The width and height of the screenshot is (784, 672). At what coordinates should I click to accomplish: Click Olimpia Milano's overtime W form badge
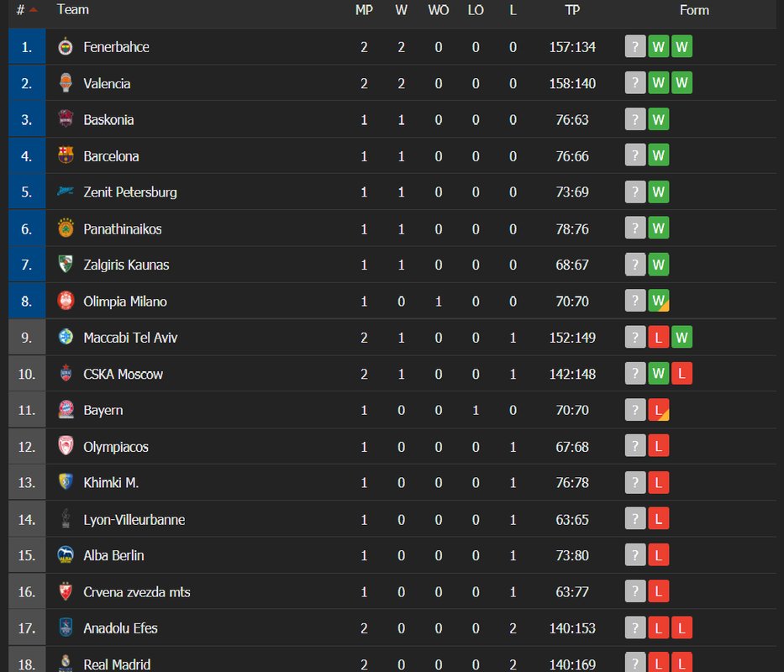click(x=659, y=301)
